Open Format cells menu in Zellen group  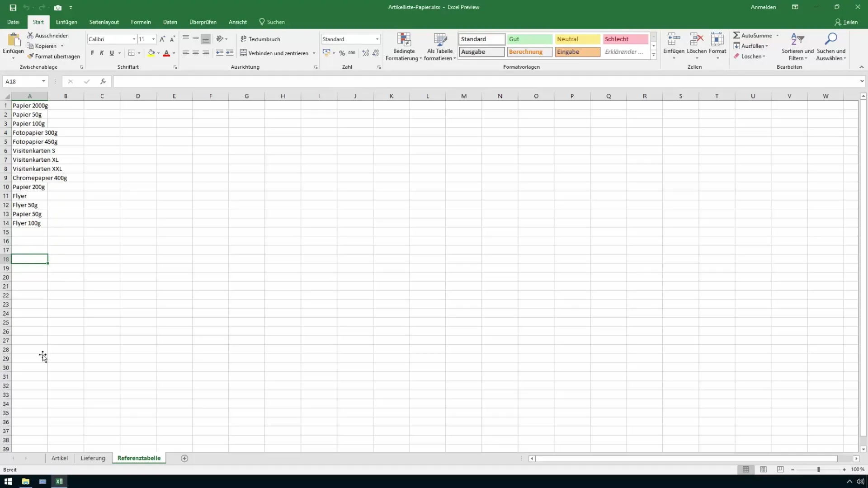tap(717, 47)
